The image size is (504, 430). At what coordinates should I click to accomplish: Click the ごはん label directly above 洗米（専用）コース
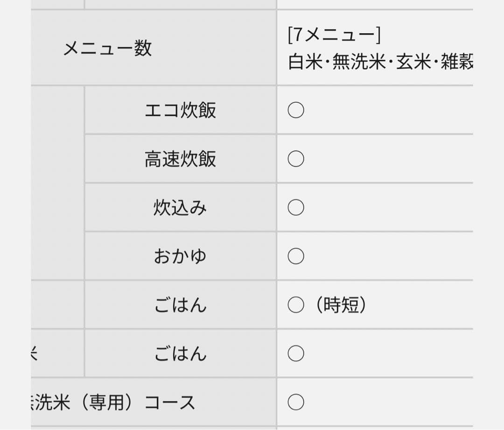tap(180, 354)
